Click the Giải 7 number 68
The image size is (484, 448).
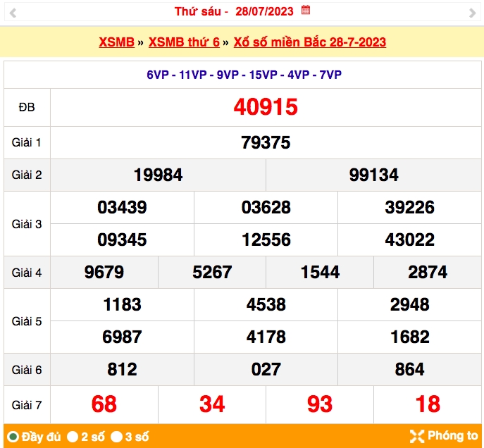point(104,404)
